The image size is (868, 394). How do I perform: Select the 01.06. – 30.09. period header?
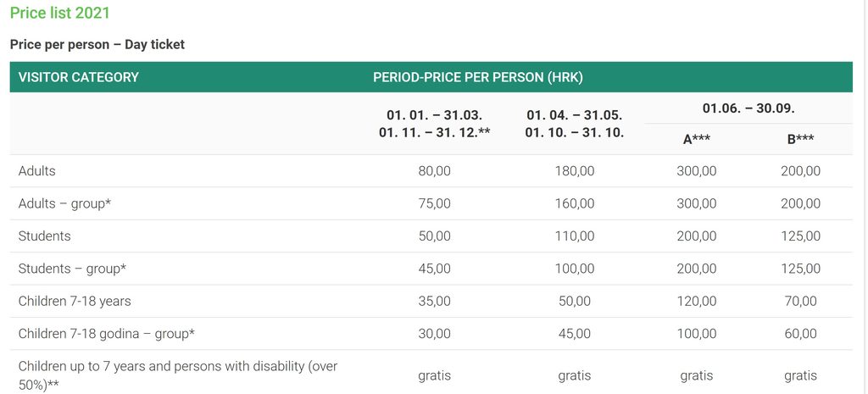tap(748, 108)
